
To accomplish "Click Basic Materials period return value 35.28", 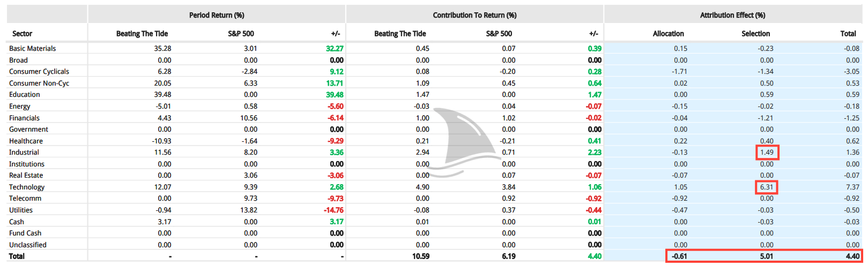I will tap(162, 49).
